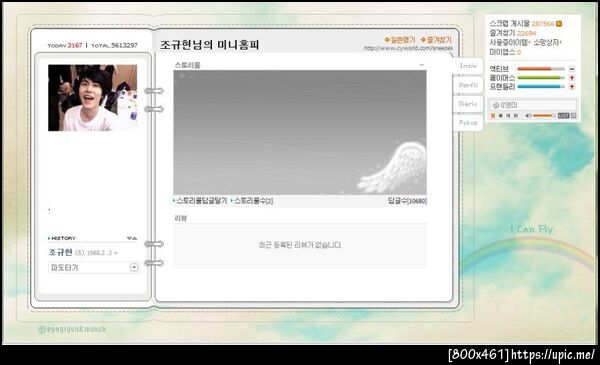Open the cyworld.com minihompy URL link

(408, 48)
